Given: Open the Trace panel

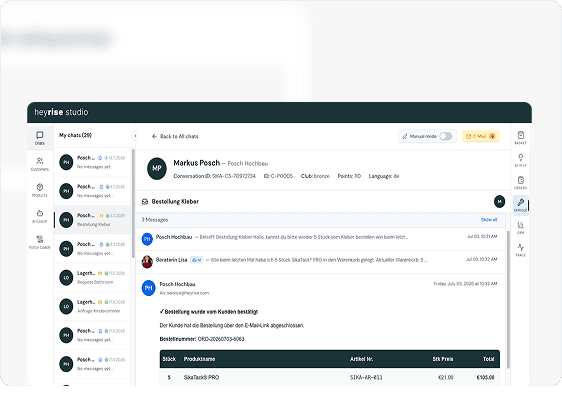Looking at the screenshot, I should [x=520, y=250].
